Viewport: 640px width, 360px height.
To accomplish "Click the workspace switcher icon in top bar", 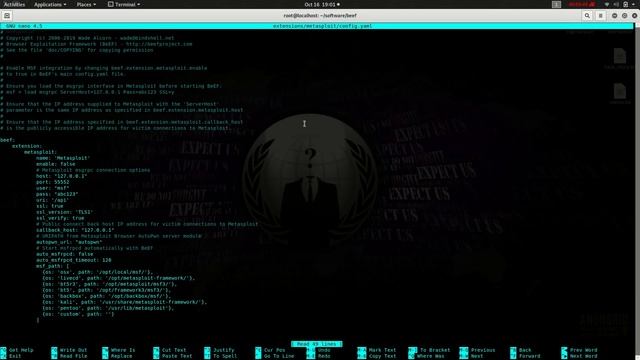I will 556,4.
